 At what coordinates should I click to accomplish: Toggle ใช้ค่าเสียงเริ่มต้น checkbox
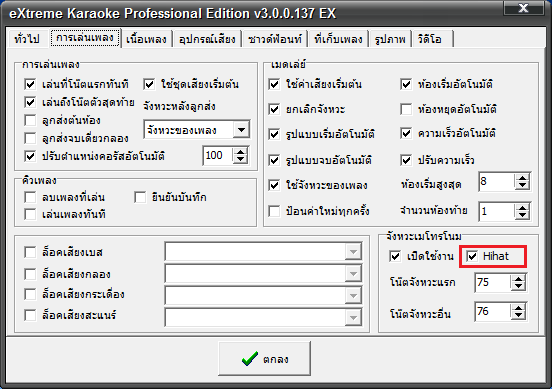coord(274,84)
